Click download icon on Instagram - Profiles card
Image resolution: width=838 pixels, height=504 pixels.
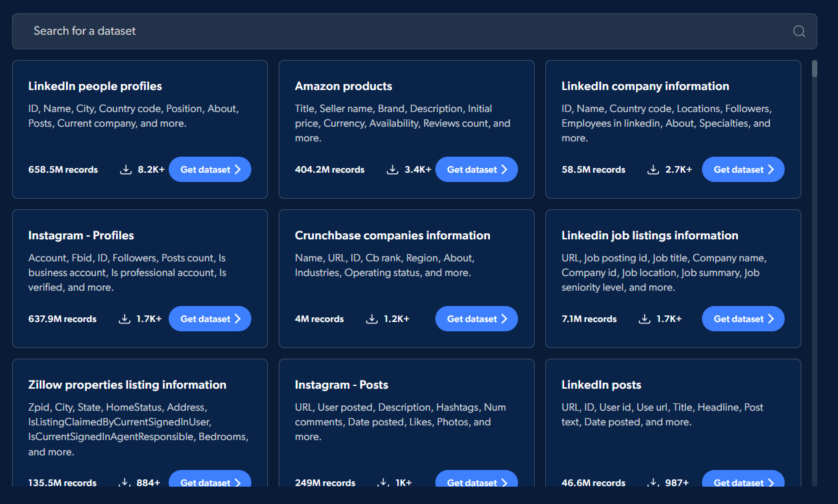tap(125, 319)
